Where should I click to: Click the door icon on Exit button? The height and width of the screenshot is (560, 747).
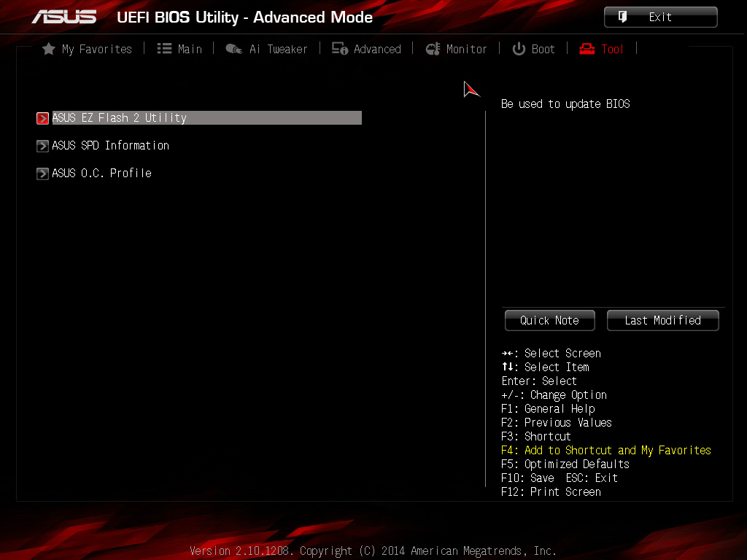tap(622, 17)
